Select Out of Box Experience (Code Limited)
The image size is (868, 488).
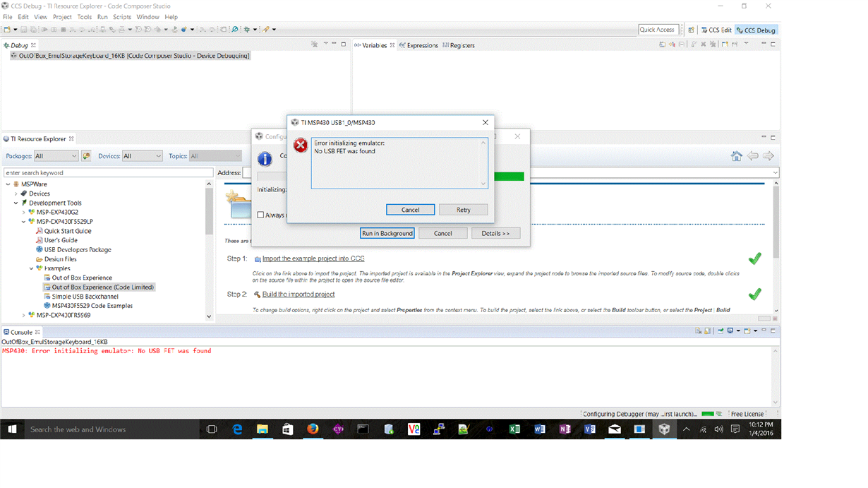[x=98, y=287]
